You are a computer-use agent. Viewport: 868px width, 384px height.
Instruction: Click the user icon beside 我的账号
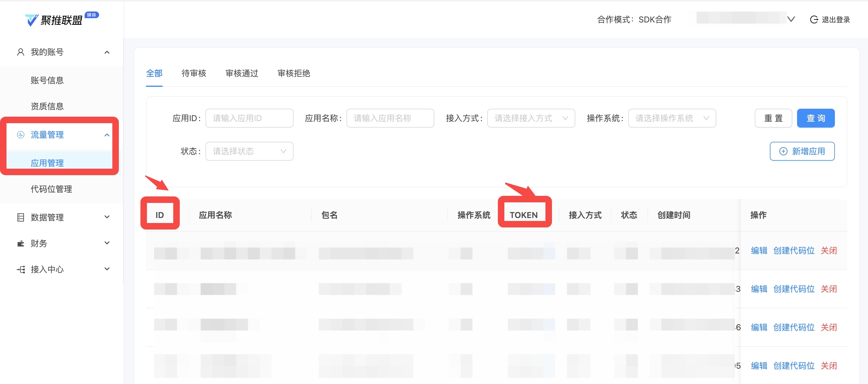(x=21, y=52)
